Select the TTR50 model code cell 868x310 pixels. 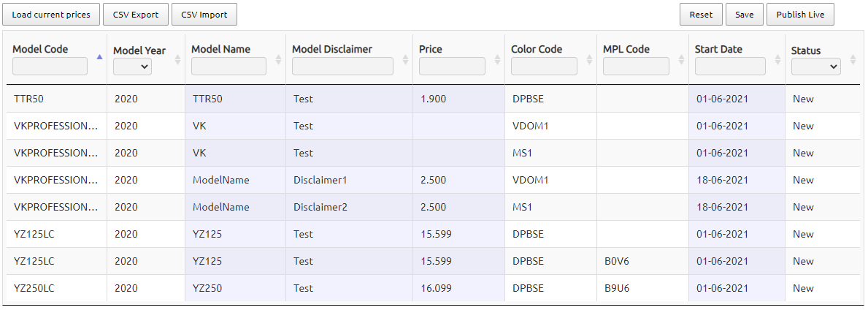(57, 99)
